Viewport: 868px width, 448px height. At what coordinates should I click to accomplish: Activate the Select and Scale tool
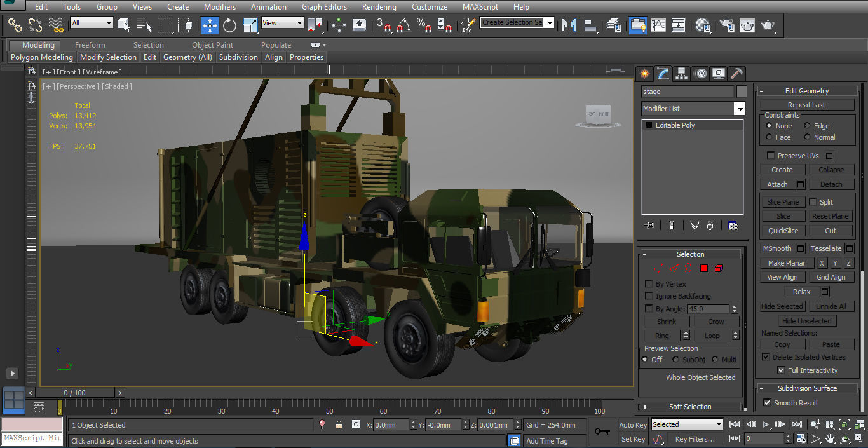250,25
